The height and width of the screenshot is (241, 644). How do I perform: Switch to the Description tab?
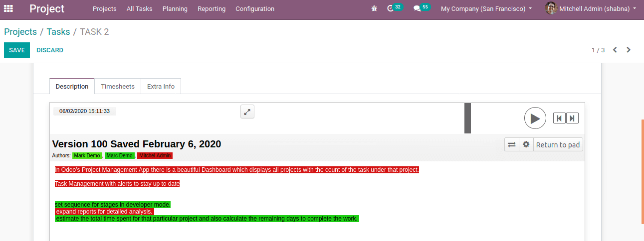pos(72,86)
